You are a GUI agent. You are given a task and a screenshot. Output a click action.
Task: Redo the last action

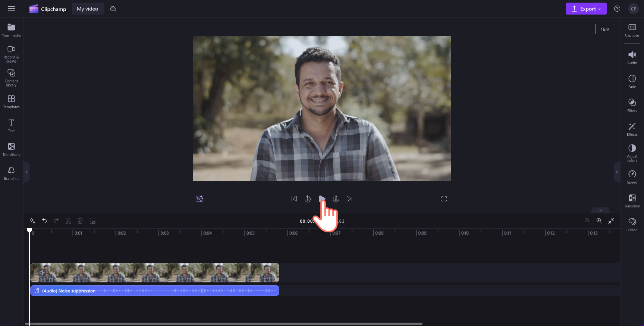tap(56, 221)
